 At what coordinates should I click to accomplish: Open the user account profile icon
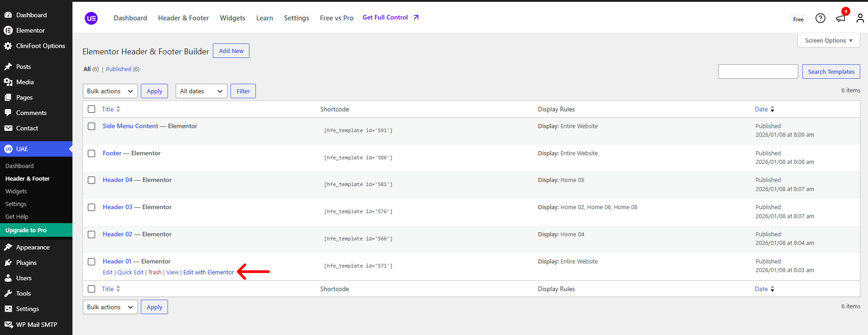[860, 18]
